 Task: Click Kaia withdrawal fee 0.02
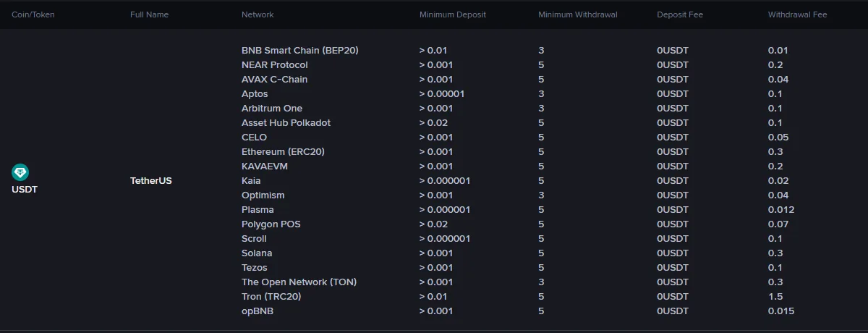pyautogui.click(x=778, y=181)
